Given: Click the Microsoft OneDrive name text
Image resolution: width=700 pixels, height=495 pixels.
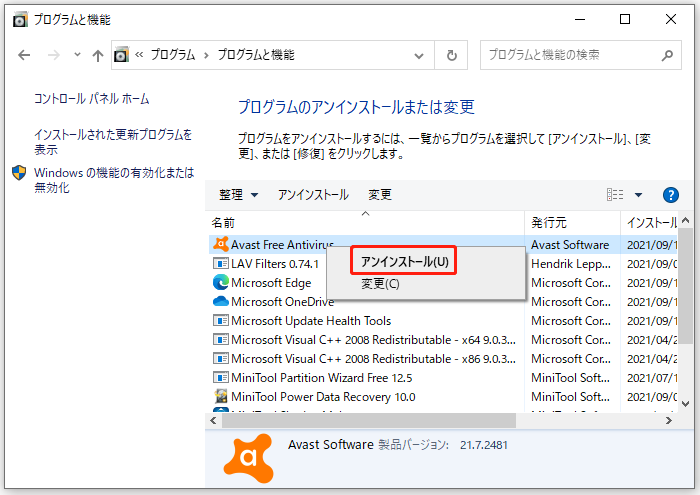Looking at the screenshot, I should (x=282, y=302).
